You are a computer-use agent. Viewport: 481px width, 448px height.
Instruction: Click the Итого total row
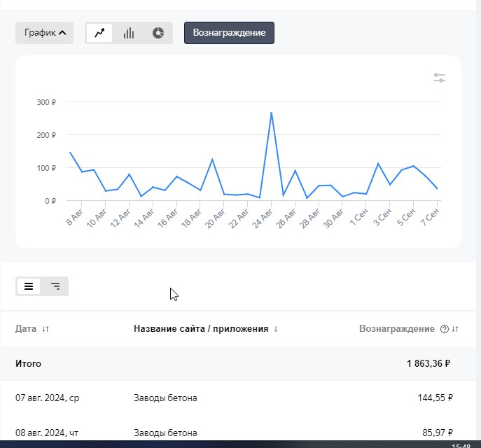[28, 364]
